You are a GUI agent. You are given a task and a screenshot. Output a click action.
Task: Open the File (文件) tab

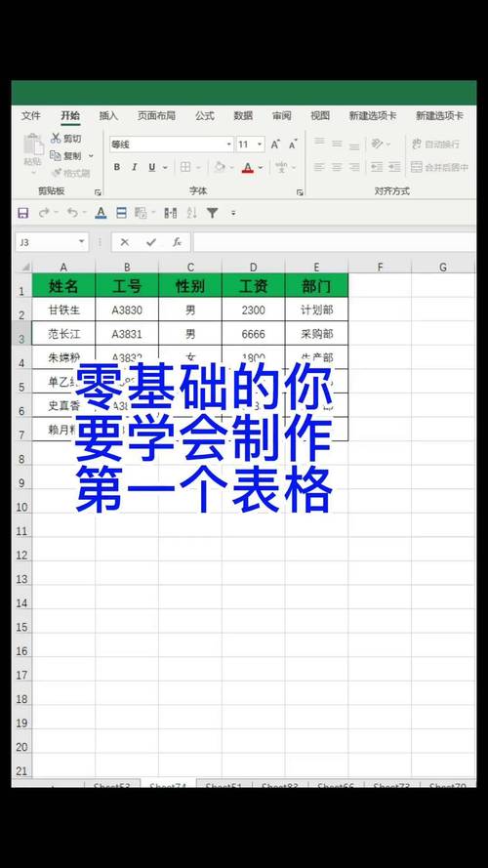point(31,115)
